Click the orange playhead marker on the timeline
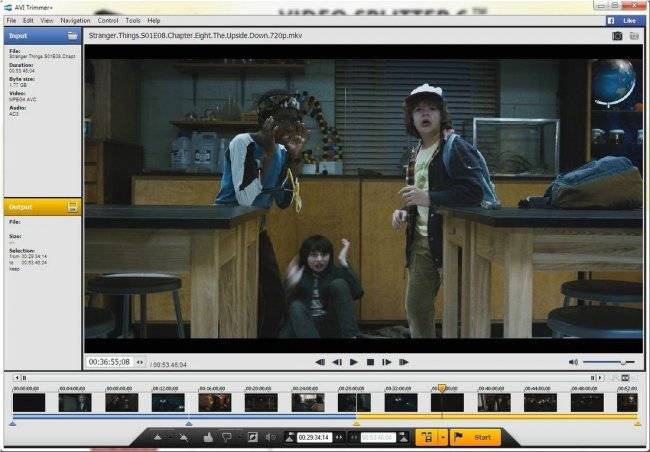This screenshot has height=452, width=650. 442,388
